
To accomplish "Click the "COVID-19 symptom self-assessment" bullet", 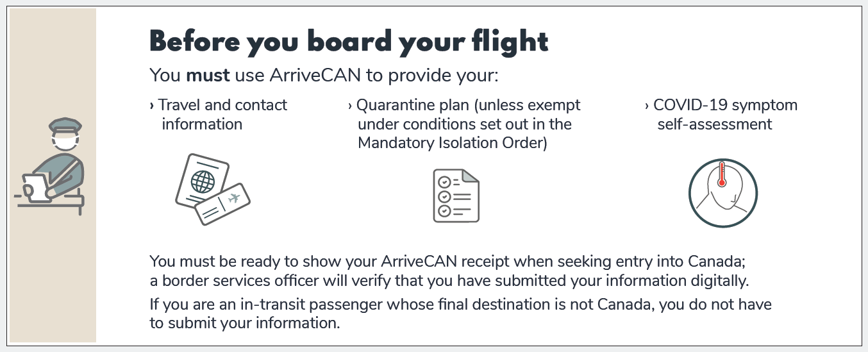I will 721,114.
